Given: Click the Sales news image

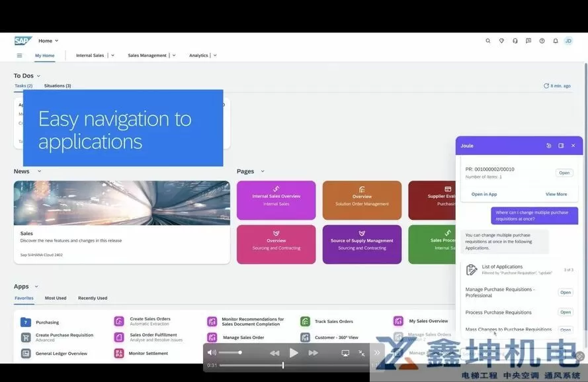Looking at the screenshot, I should click(x=122, y=203).
